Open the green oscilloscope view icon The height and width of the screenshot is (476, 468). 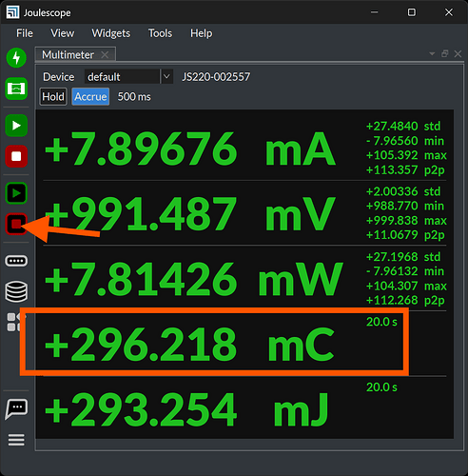pyautogui.click(x=16, y=89)
